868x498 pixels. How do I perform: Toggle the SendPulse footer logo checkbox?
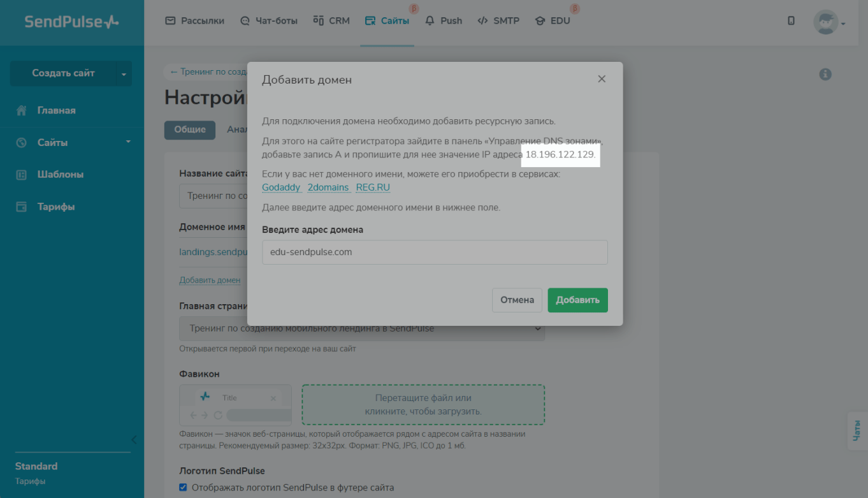coord(184,488)
